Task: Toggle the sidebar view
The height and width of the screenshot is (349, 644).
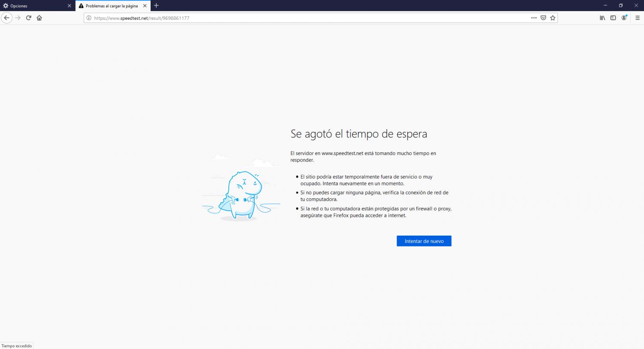Action: tap(613, 18)
